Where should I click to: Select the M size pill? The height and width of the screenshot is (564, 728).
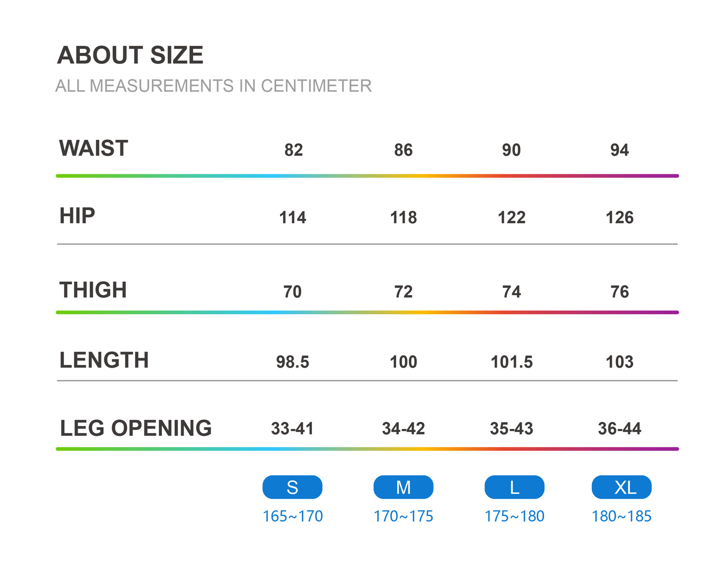click(403, 487)
